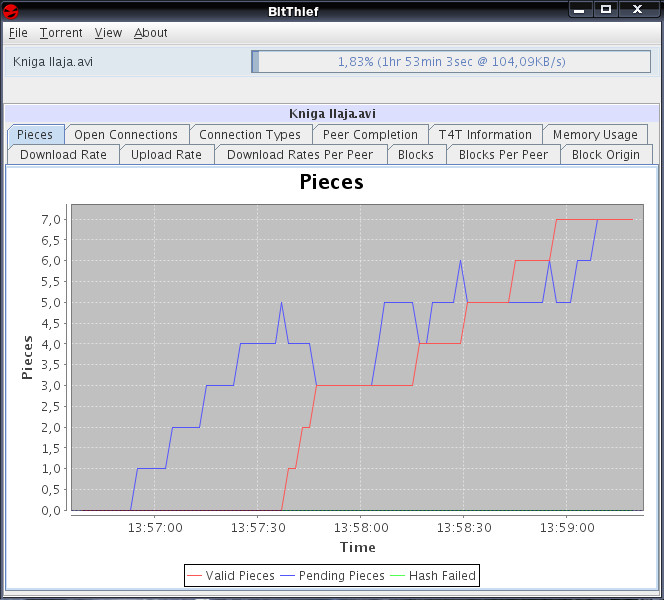Switch to the Memory Usage tab
The width and height of the screenshot is (664, 600).
[595, 135]
